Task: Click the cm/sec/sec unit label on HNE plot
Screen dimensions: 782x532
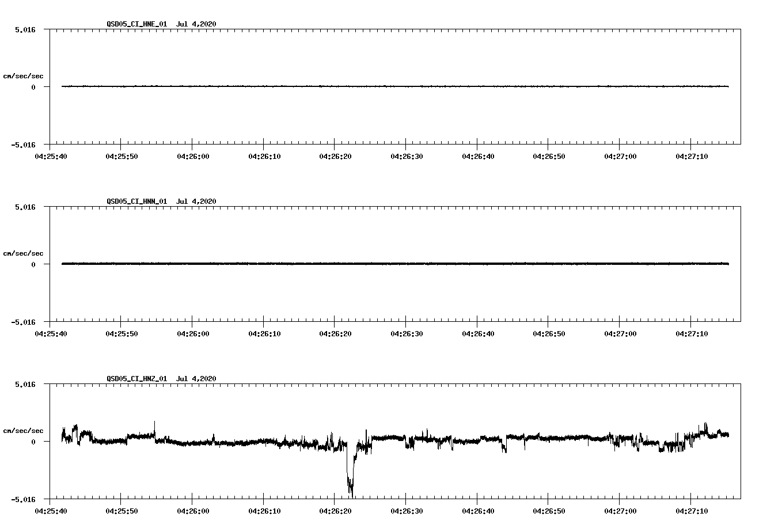Action: point(23,76)
